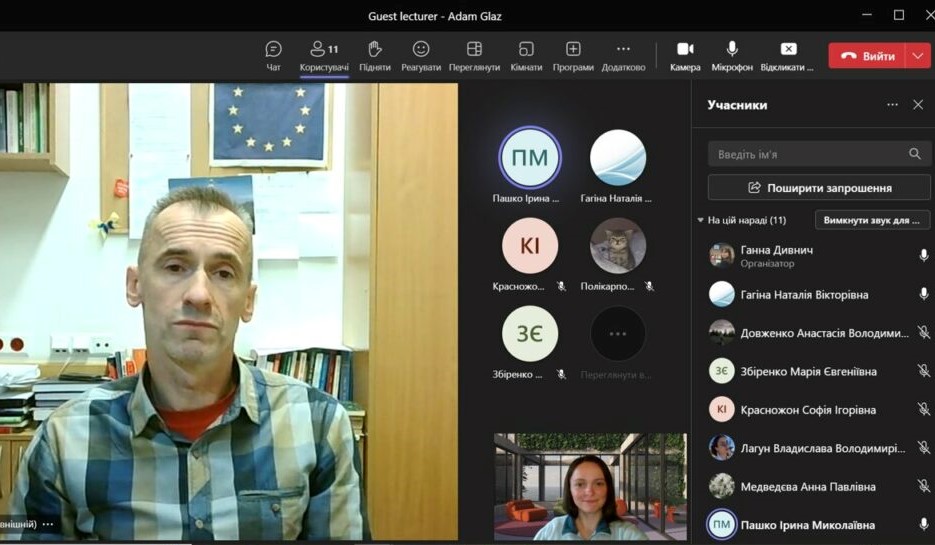935x545 pixels.
Task: Toggle the Microphone mute
Action: (x=732, y=55)
